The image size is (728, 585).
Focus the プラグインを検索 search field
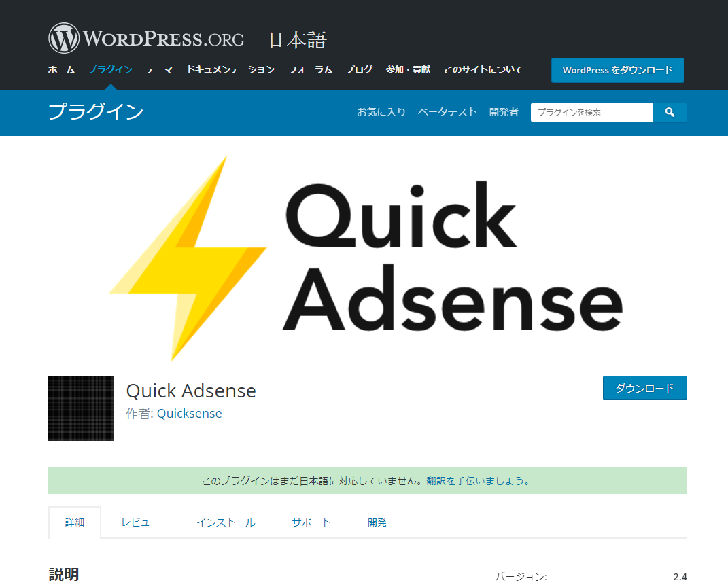click(591, 112)
